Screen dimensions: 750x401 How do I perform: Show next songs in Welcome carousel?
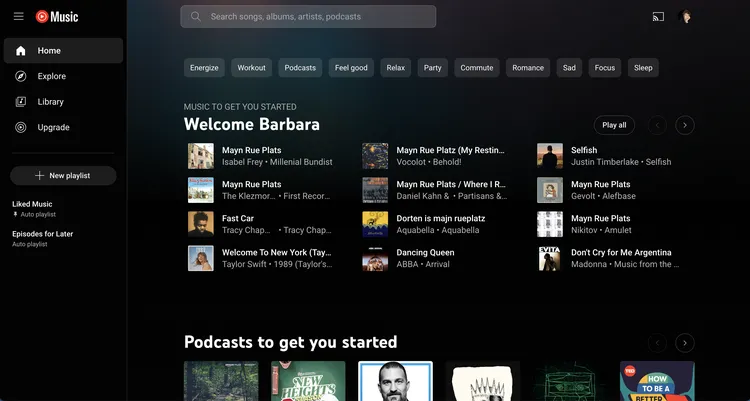point(685,125)
